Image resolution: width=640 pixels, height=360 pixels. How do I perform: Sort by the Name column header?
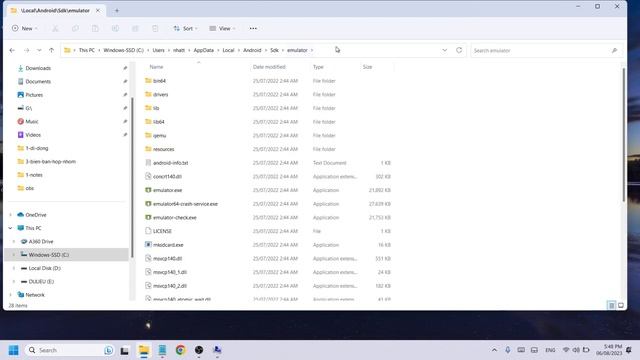click(x=156, y=67)
